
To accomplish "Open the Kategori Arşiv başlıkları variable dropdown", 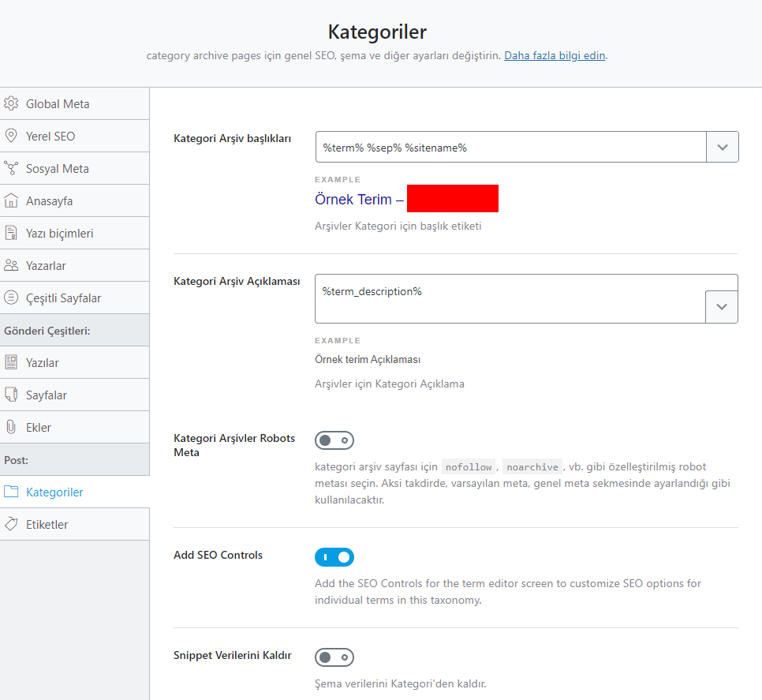I will 722,147.
